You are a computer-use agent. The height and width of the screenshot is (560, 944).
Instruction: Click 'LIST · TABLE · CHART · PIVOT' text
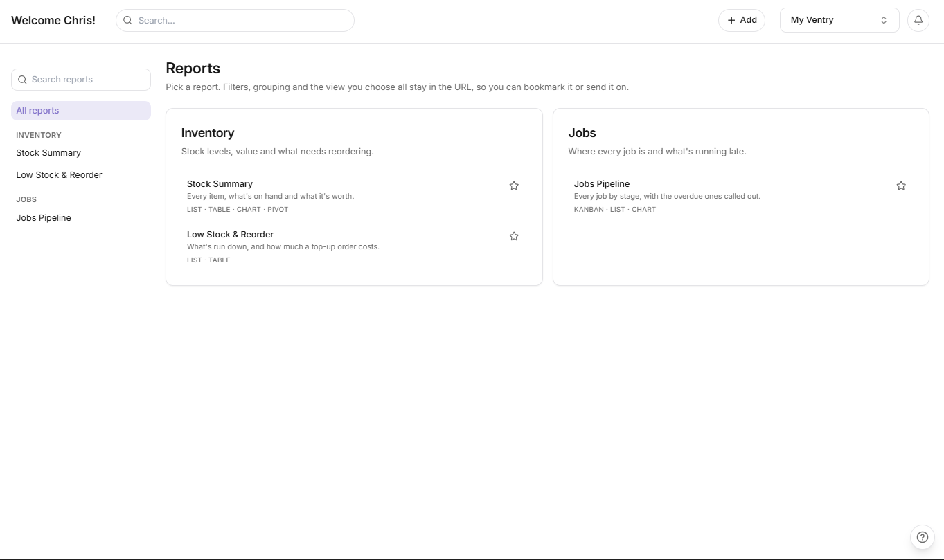(238, 209)
